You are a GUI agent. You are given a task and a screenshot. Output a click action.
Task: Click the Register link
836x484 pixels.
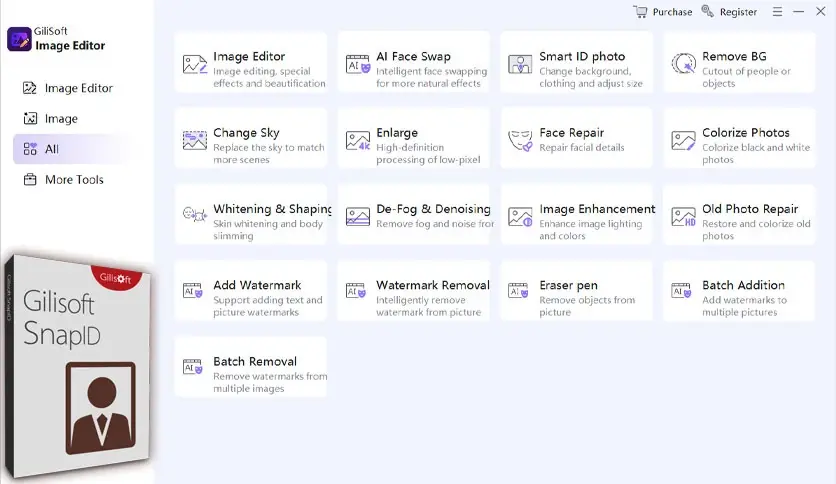click(x=738, y=12)
